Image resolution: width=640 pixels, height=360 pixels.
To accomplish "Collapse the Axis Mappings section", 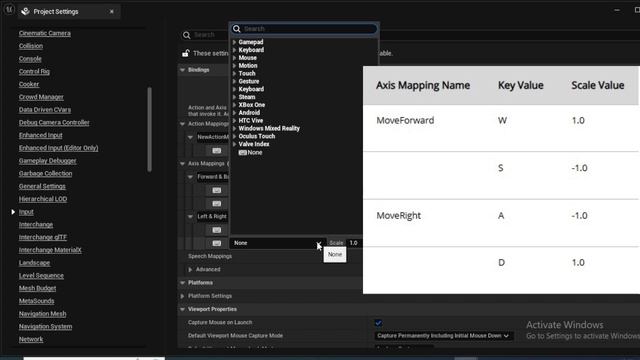I will click(x=182, y=164).
